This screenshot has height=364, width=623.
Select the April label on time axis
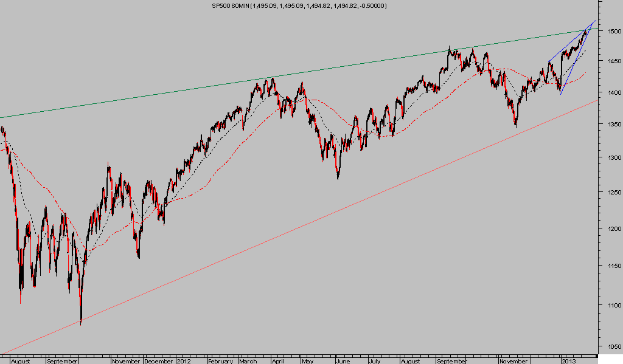[279, 360]
